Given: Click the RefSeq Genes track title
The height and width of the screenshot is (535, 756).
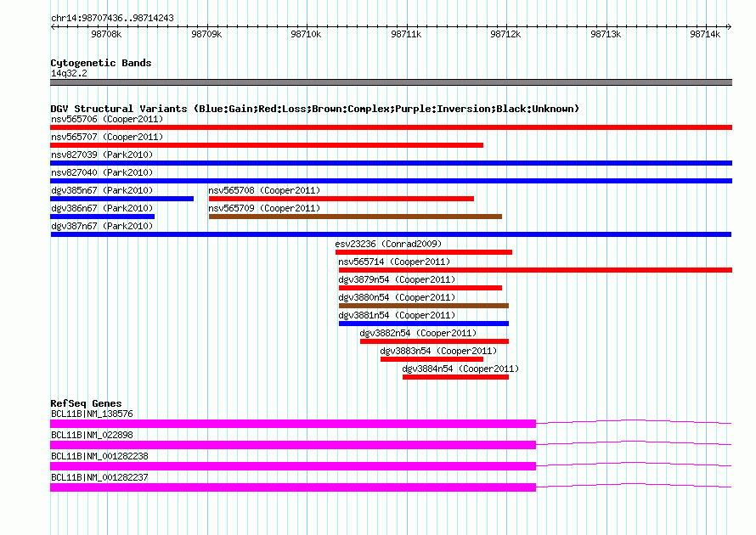Looking at the screenshot, I should tap(86, 403).
